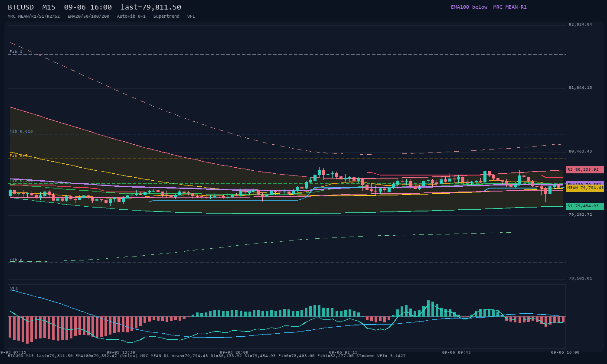The image size is (607, 364).
Task: Click the '09-06 16:00' time axis label
Action: click(x=565, y=352)
